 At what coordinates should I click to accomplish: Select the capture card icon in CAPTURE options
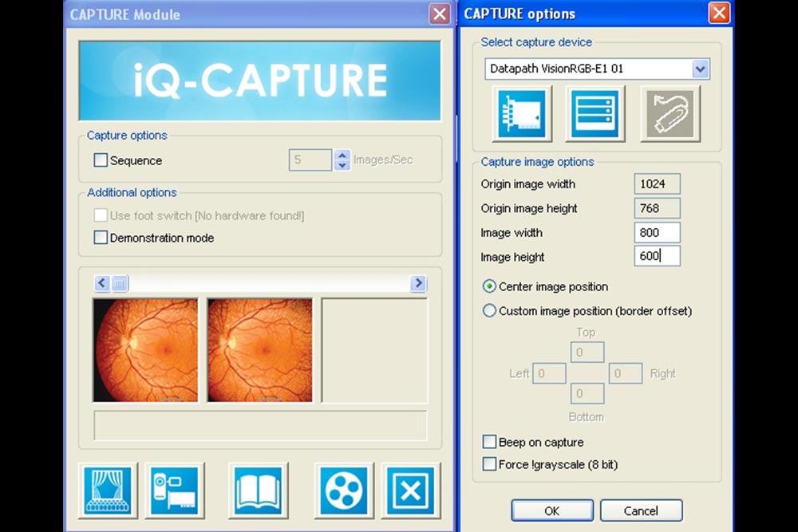[522, 114]
